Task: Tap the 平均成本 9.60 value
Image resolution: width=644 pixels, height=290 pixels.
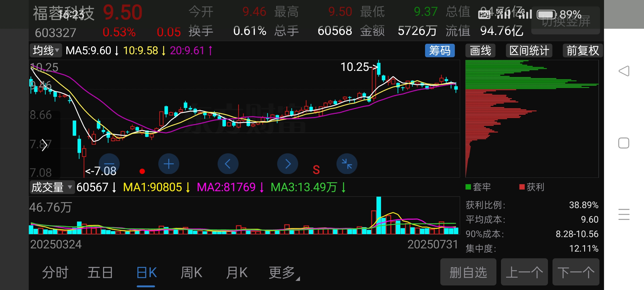Action: 590,220
